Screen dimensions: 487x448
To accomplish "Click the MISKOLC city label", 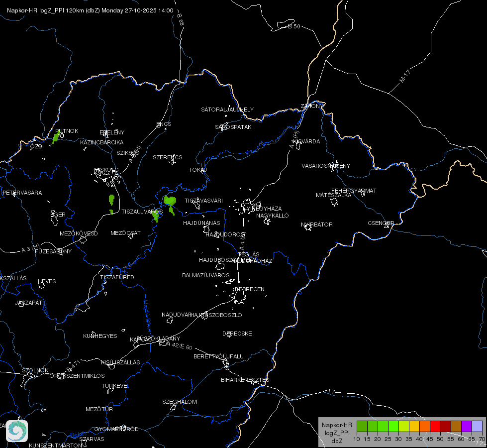I will pyautogui.click(x=106, y=170).
